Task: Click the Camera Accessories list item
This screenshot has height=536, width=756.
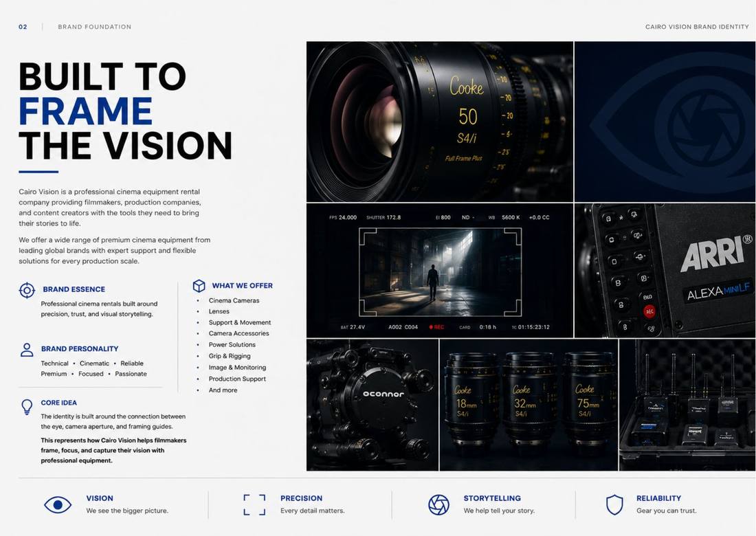Action: pyautogui.click(x=238, y=333)
